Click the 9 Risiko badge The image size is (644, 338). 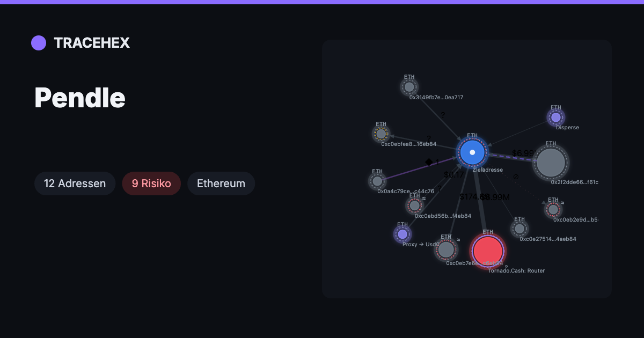151,183
